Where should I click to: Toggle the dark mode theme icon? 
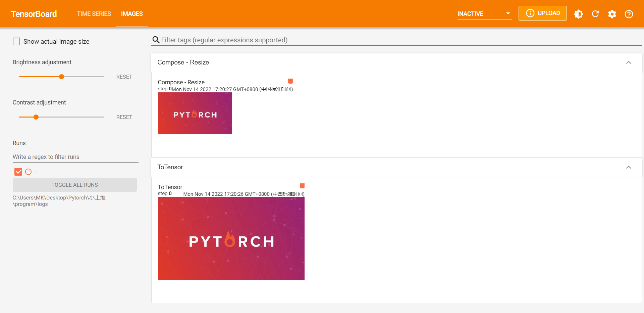[x=579, y=14]
